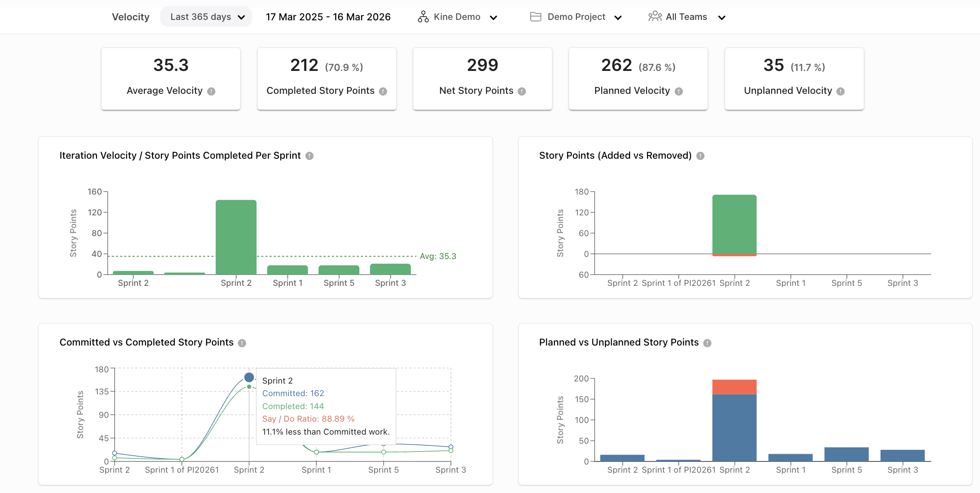The width and height of the screenshot is (980, 493).
Task: Open the info tooltip for Completed Story Points
Action: tap(382, 91)
